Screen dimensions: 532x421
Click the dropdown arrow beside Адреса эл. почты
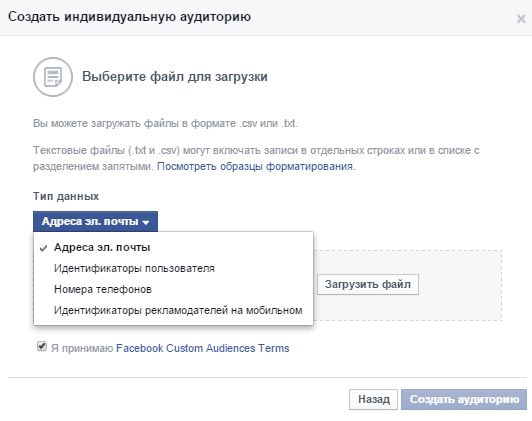click(146, 223)
